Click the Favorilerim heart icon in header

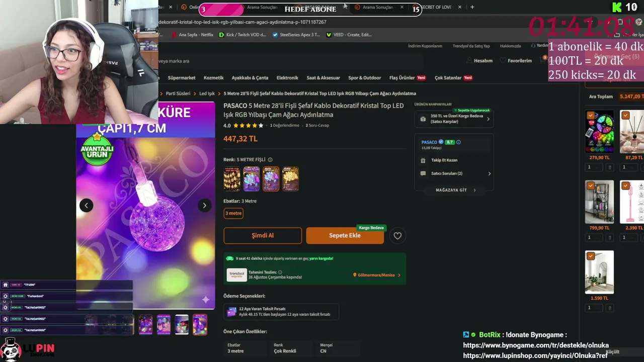coord(503,61)
